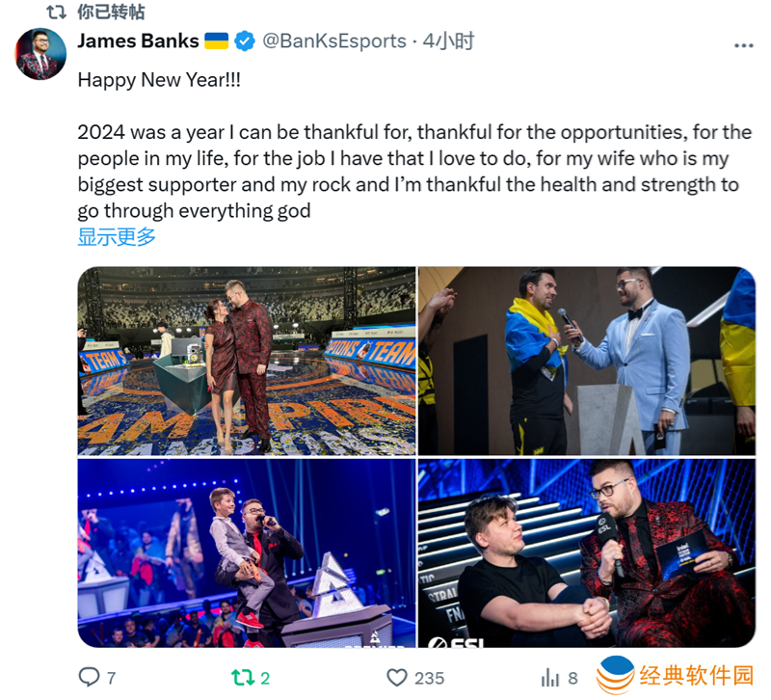771x700 pixels.
Task: Undo repost via green retweet icon
Action: 243,678
